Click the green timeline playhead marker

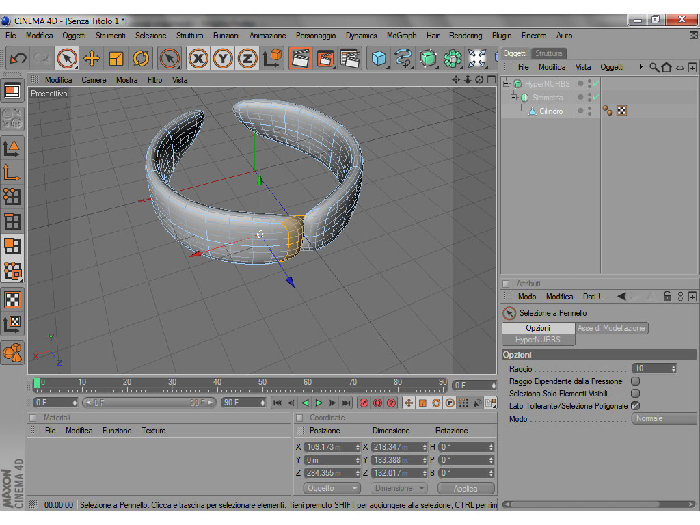click(x=37, y=383)
